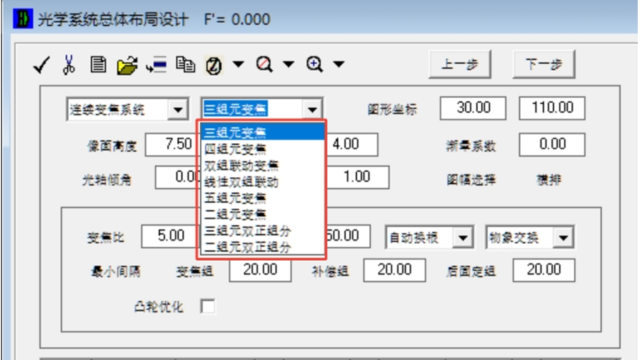This screenshot has width=640, height=360.
Task: Click the 横排 option text
Action: 549,180
